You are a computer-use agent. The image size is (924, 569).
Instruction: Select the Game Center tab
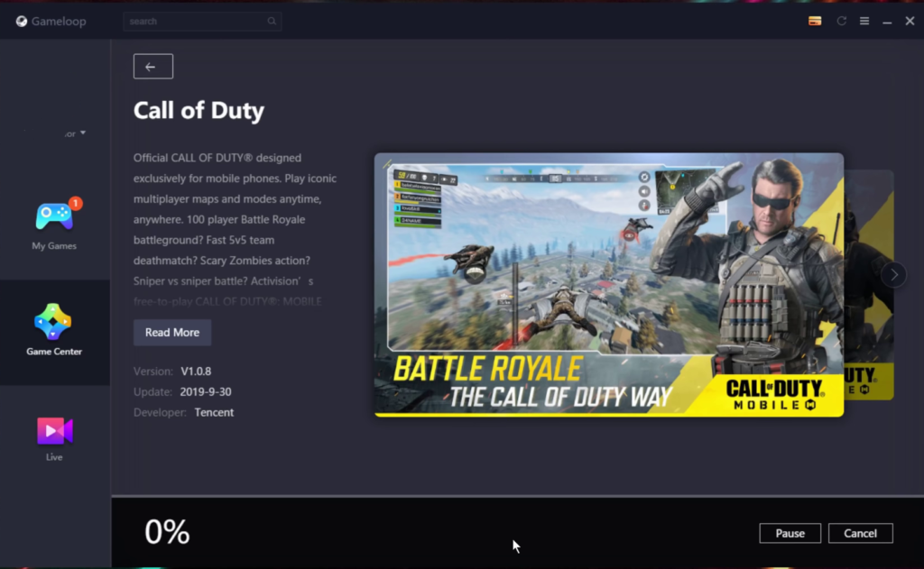(x=54, y=332)
